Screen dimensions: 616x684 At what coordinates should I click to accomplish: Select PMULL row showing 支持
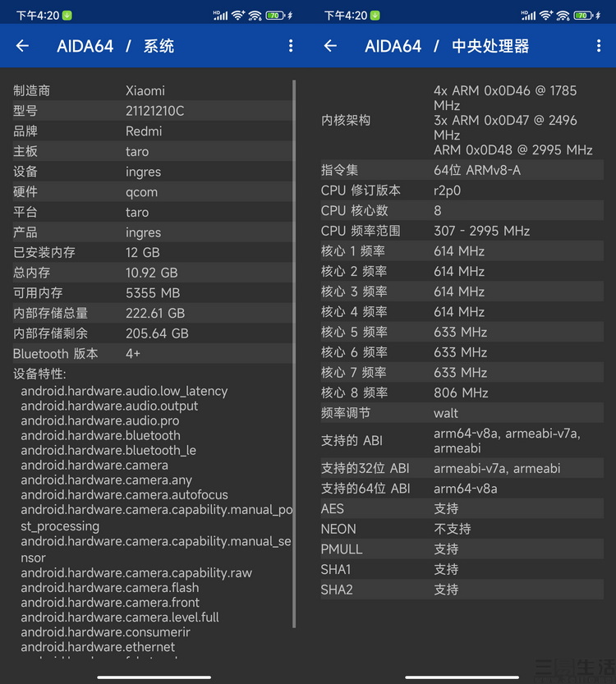(462, 549)
